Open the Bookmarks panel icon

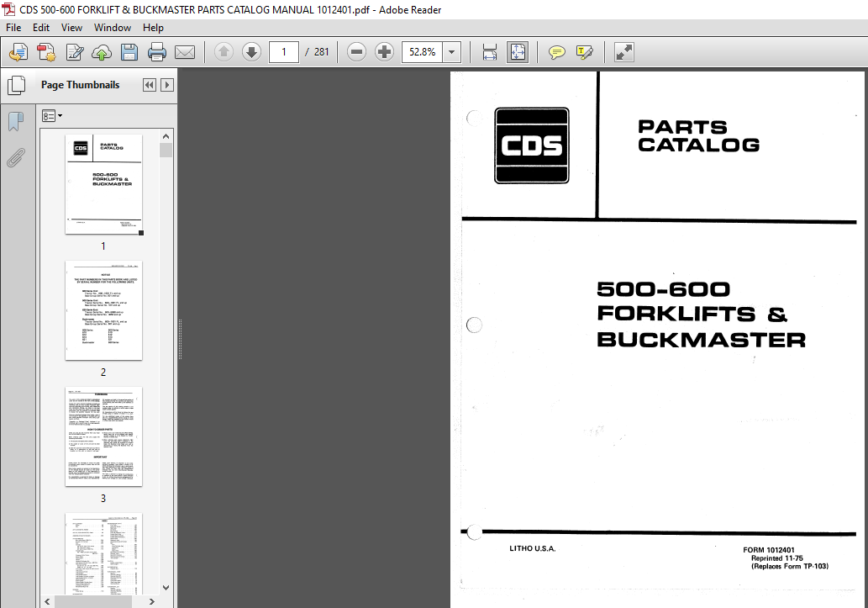click(16, 121)
